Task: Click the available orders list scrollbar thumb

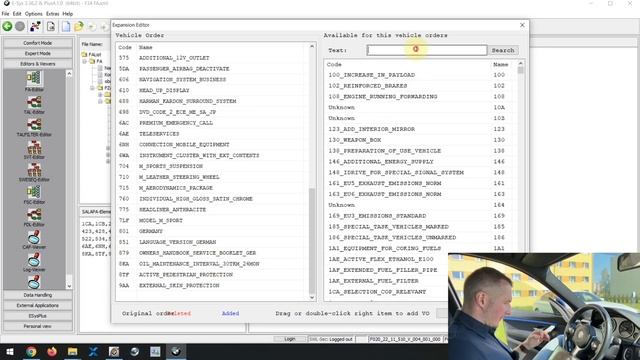Action: (520, 70)
